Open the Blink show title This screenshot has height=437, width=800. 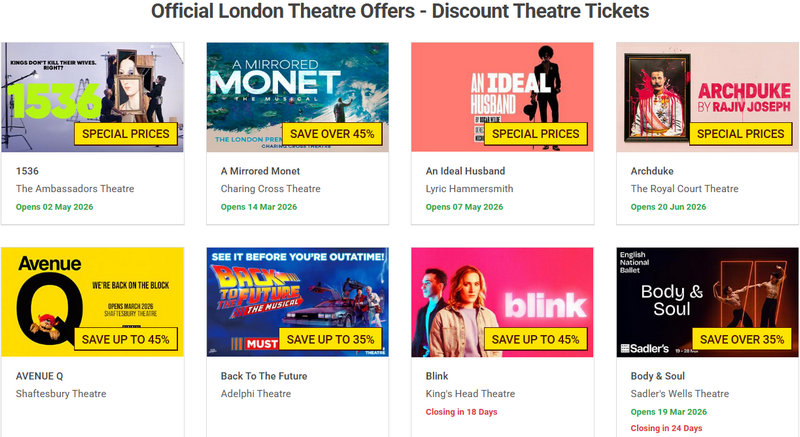438,376
